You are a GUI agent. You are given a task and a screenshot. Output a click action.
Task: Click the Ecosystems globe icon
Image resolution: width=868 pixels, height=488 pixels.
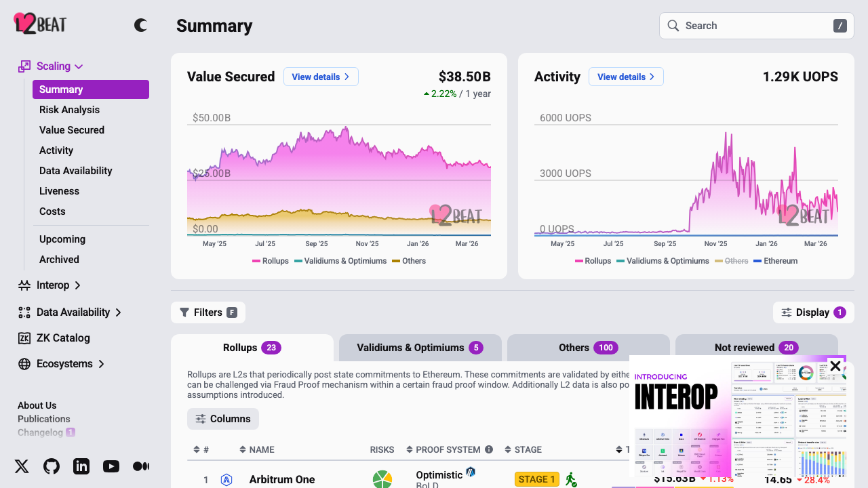(x=23, y=363)
